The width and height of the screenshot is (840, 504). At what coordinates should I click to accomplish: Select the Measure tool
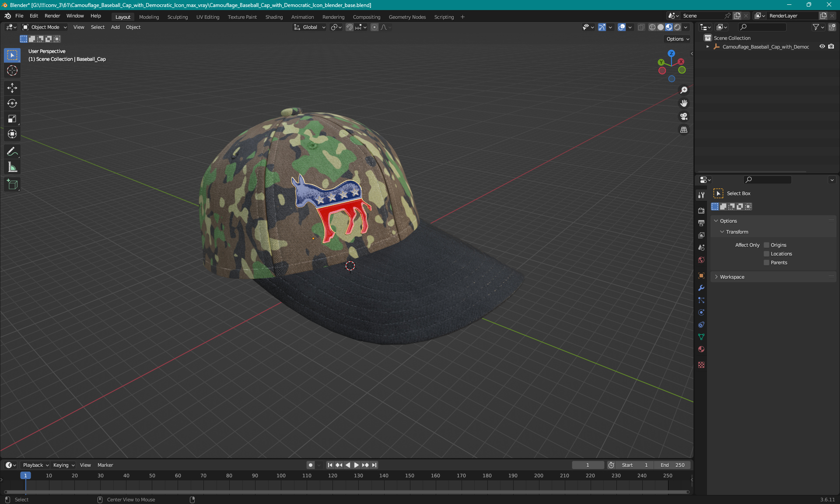coord(12,167)
